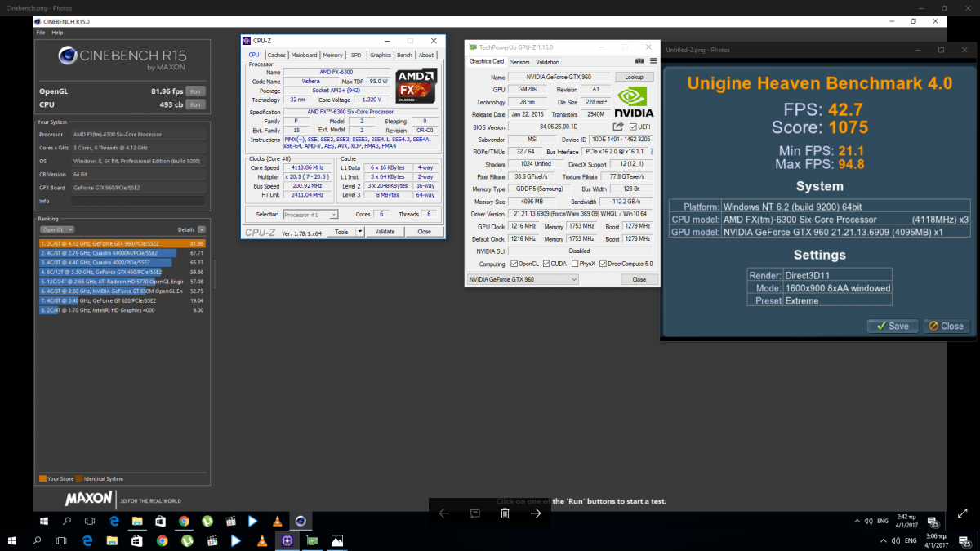The image size is (980, 551).
Task: Click the Photos app taskbar icon
Action: point(336,540)
